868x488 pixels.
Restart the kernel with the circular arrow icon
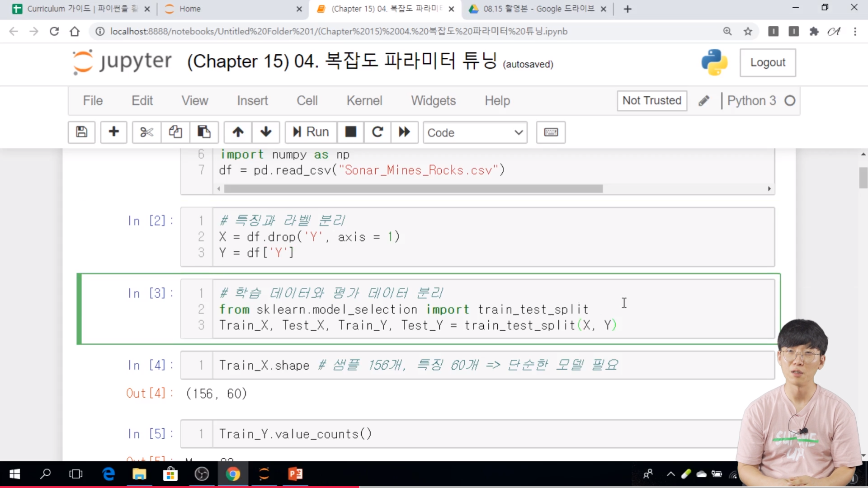click(x=377, y=132)
